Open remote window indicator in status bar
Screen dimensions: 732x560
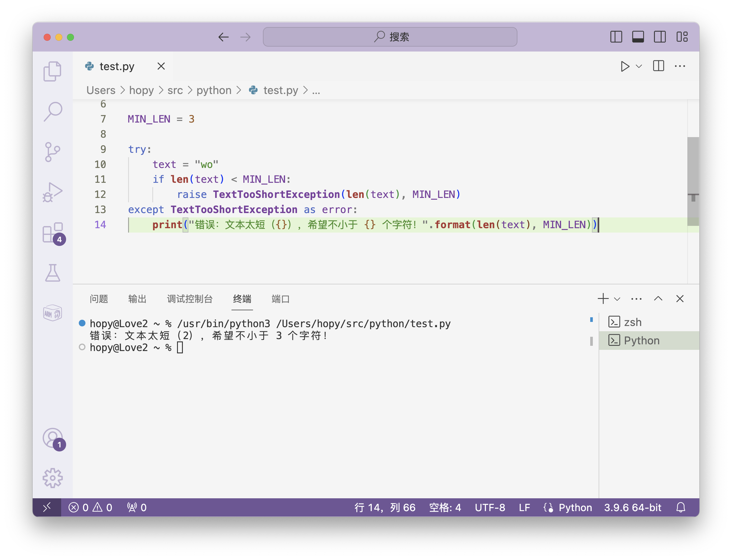click(x=47, y=507)
